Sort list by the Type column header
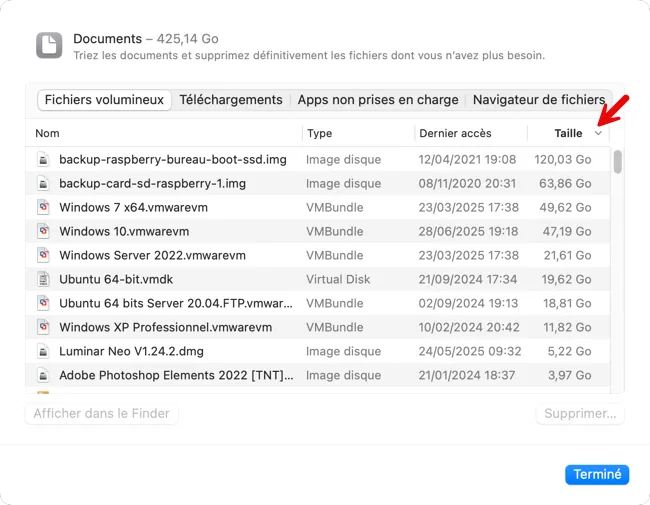 320,133
